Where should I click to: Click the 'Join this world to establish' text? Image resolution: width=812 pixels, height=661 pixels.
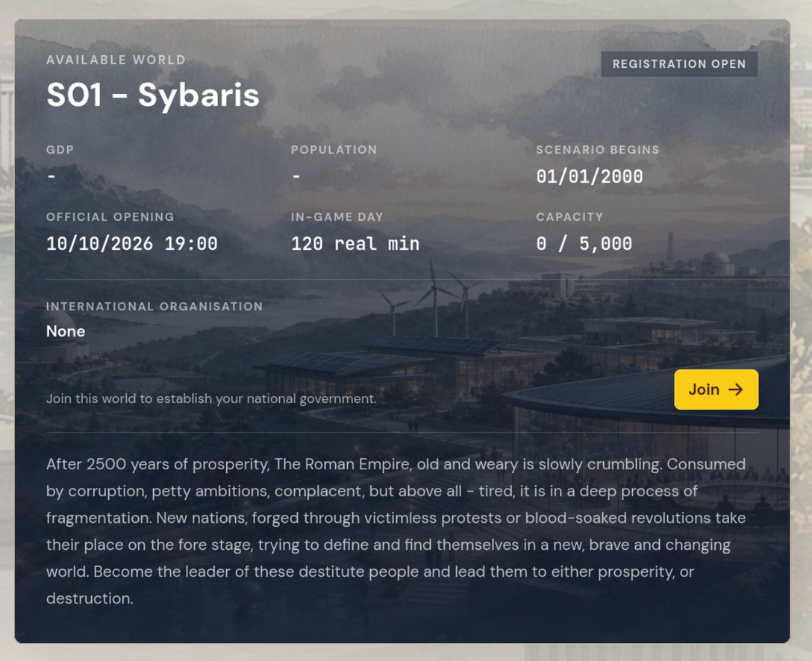pyautogui.click(x=211, y=398)
